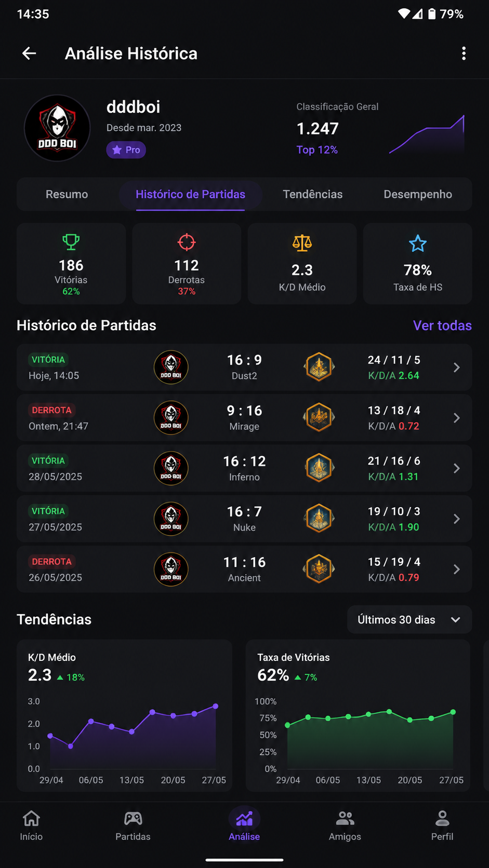
Task: Tap the Pro badge button
Action: pyautogui.click(x=126, y=150)
